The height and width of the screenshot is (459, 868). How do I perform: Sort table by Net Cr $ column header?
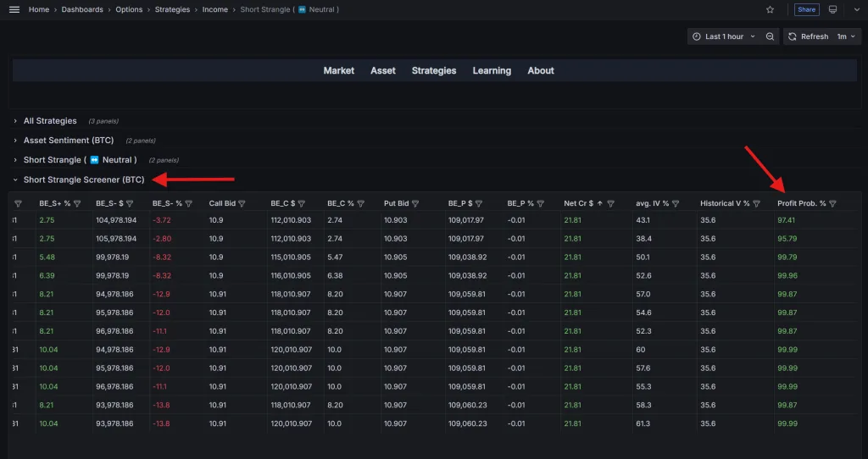point(580,203)
